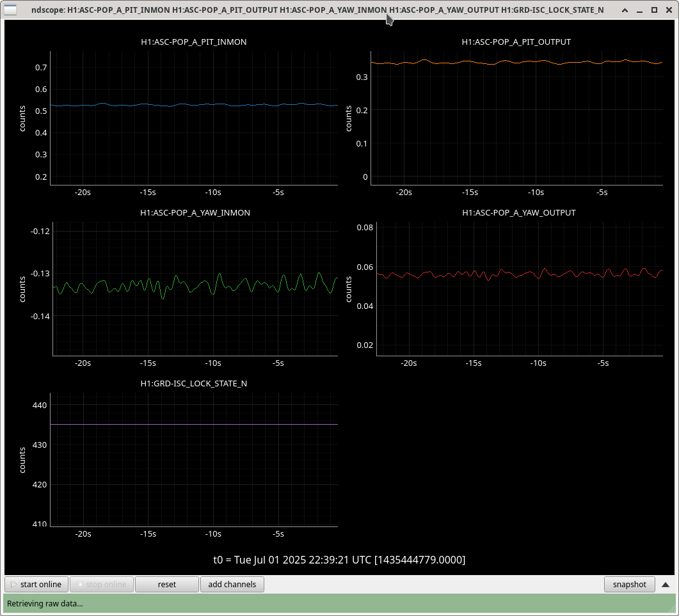Click the 'Retrieving raw data...' status bar
Image resolution: width=679 pixels, height=616 pixels.
click(339, 603)
